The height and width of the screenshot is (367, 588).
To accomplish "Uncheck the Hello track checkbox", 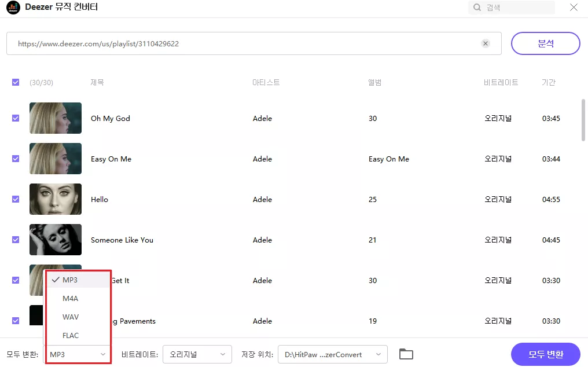I will point(16,199).
